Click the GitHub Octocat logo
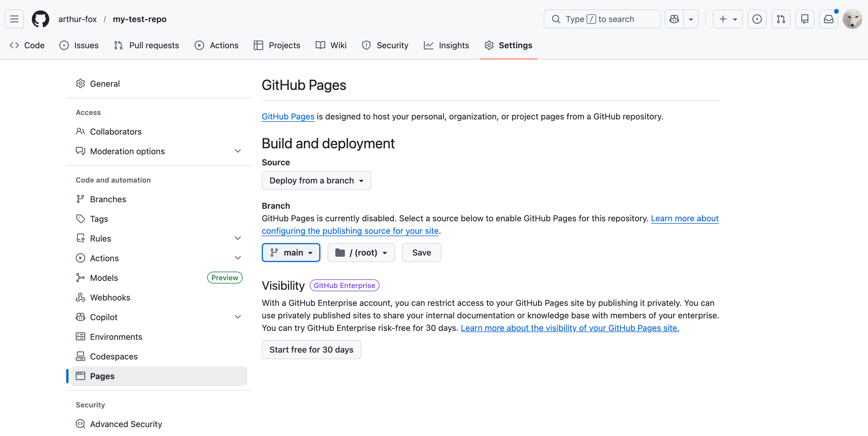The width and height of the screenshot is (868, 436). coord(41,19)
